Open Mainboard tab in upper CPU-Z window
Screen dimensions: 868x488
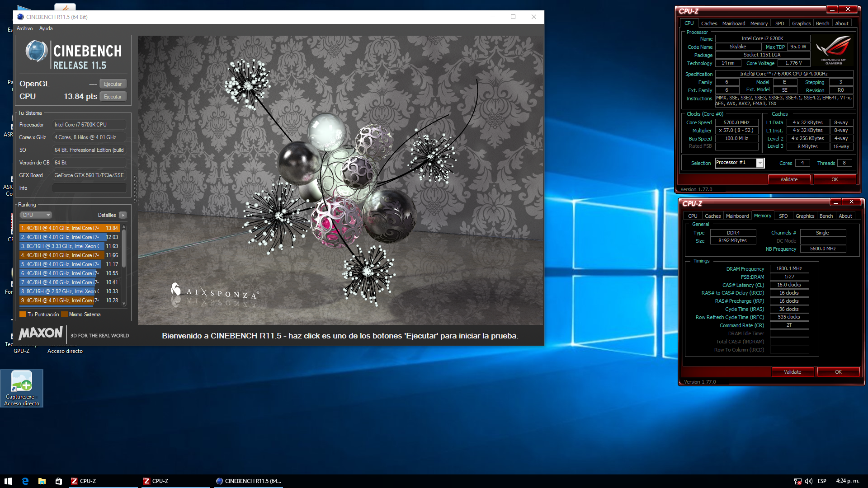733,23
